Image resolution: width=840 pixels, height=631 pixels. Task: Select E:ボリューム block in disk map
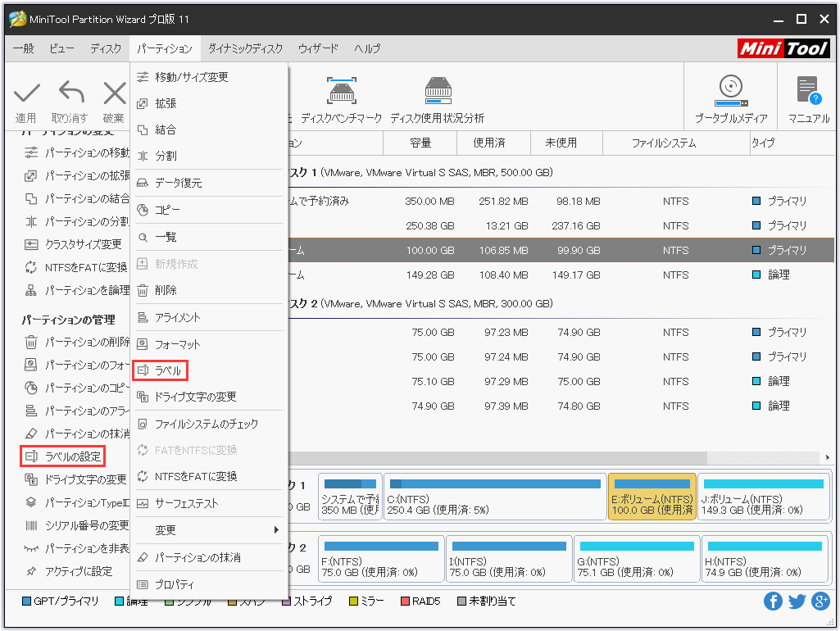click(x=652, y=497)
